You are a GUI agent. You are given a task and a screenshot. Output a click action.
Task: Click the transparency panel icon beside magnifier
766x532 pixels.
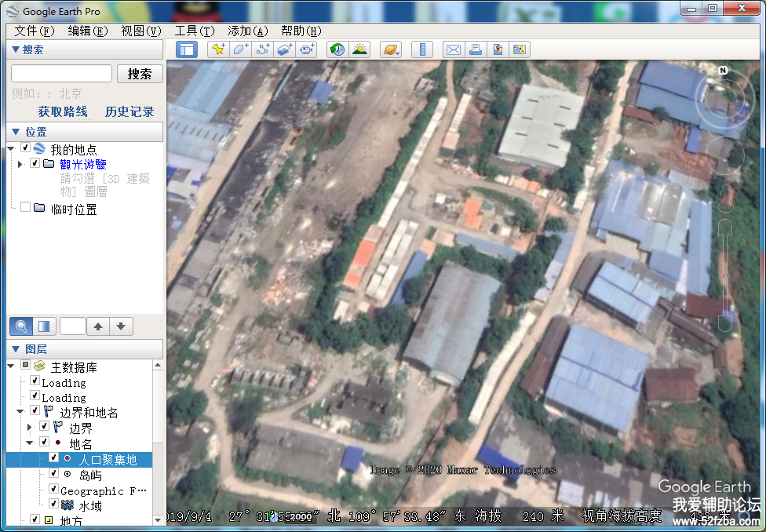click(x=44, y=326)
